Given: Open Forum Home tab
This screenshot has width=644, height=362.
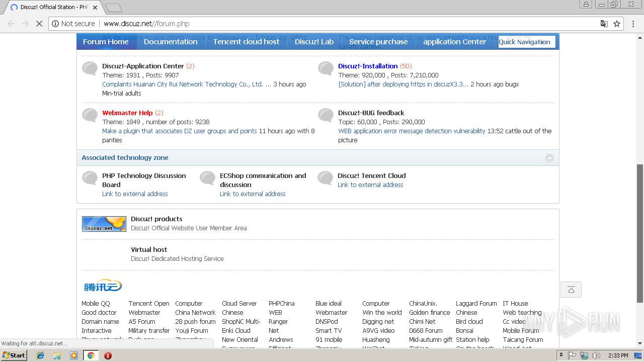Looking at the screenshot, I should point(106,42).
